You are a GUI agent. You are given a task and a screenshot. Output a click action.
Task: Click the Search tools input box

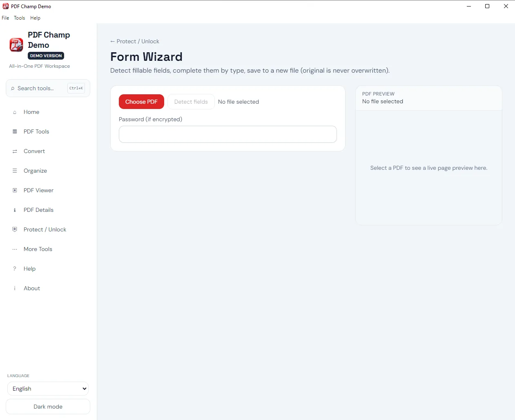click(x=48, y=88)
